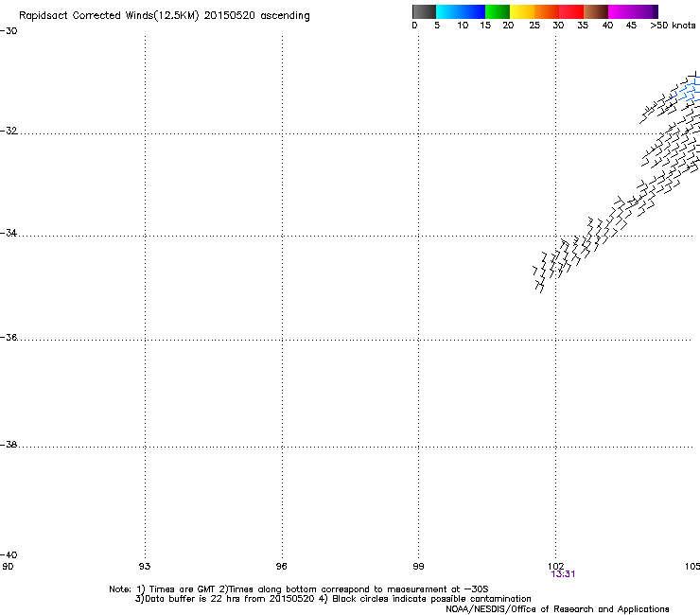Click the yellow 20-25 knots color band
This screenshot has height=615, width=700.
click(x=522, y=11)
